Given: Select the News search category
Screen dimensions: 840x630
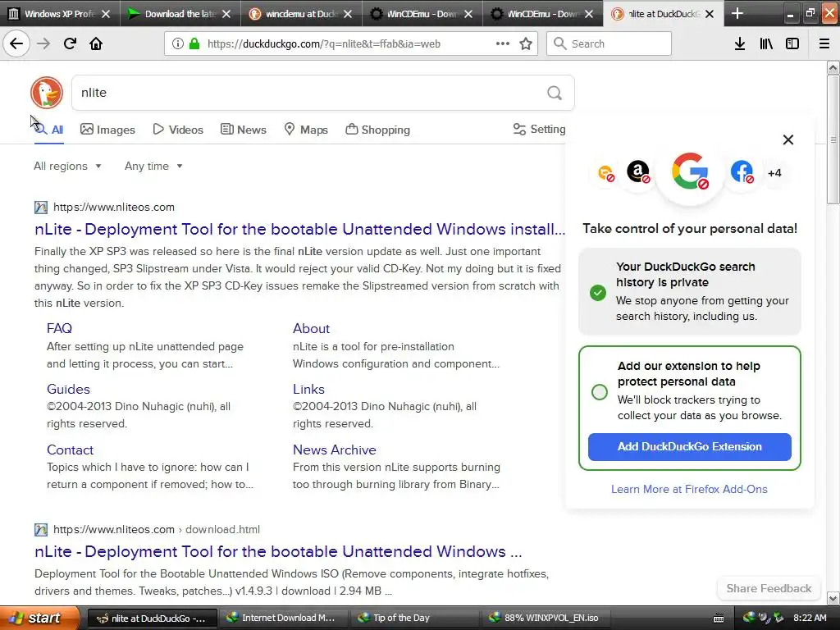Looking at the screenshot, I should [243, 130].
